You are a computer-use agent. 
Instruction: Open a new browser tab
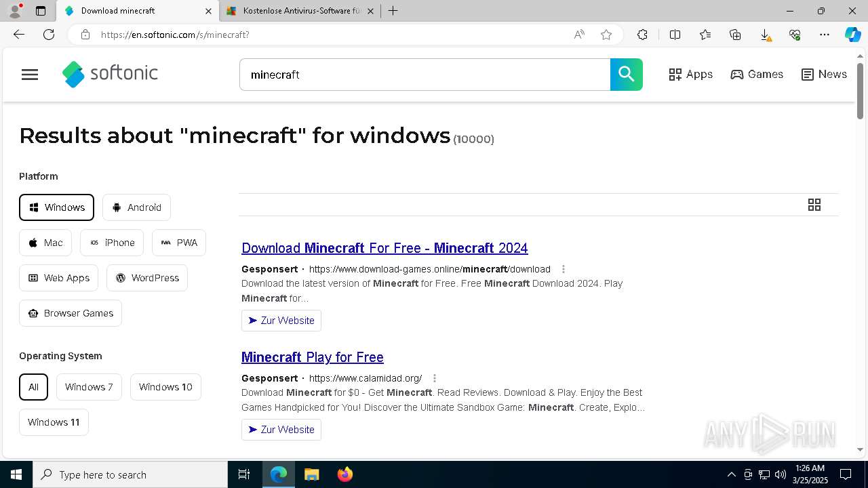pyautogui.click(x=393, y=11)
